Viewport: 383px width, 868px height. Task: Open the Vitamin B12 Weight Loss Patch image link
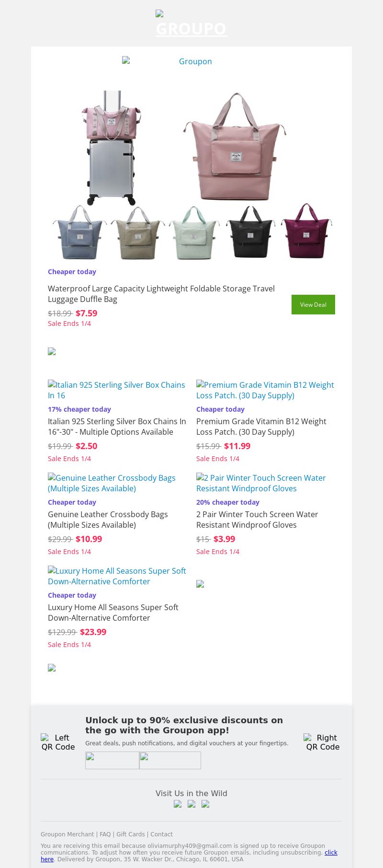265,390
